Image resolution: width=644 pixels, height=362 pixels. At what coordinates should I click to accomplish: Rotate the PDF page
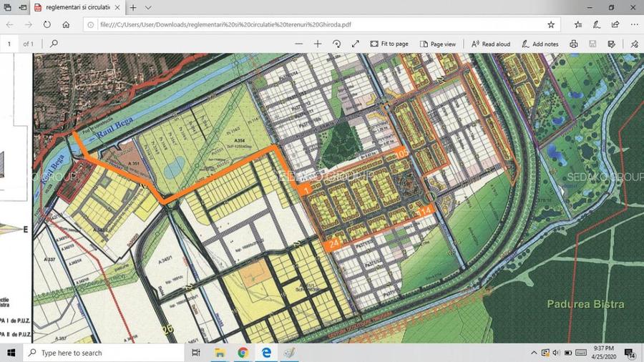pyautogui.click(x=336, y=44)
